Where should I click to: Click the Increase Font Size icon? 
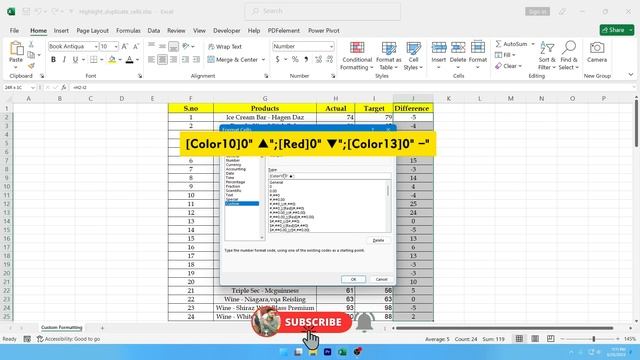(125, 47)
